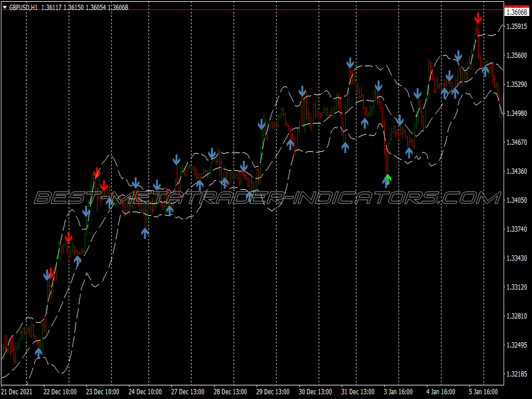Click price axis label 1.33120

[x=517, y=287]
